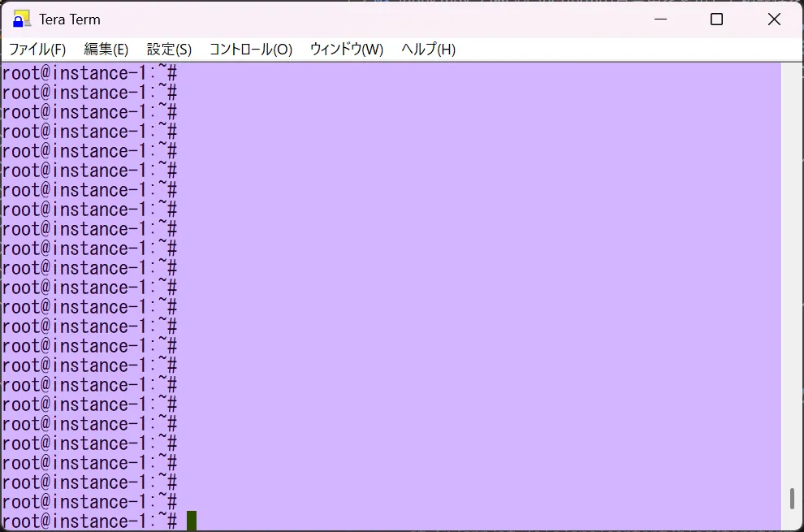Open the 設定(S) menu
The width and height of the screenshot is (804, 532).
(x=169, y=49)
